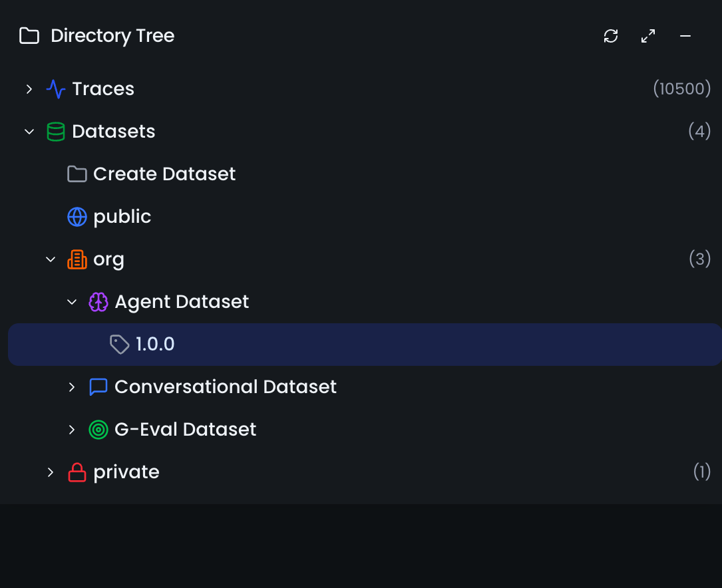Collapse the Agent Dataset chevron
This screenshot has height=588, width=722.
point(72,302)
